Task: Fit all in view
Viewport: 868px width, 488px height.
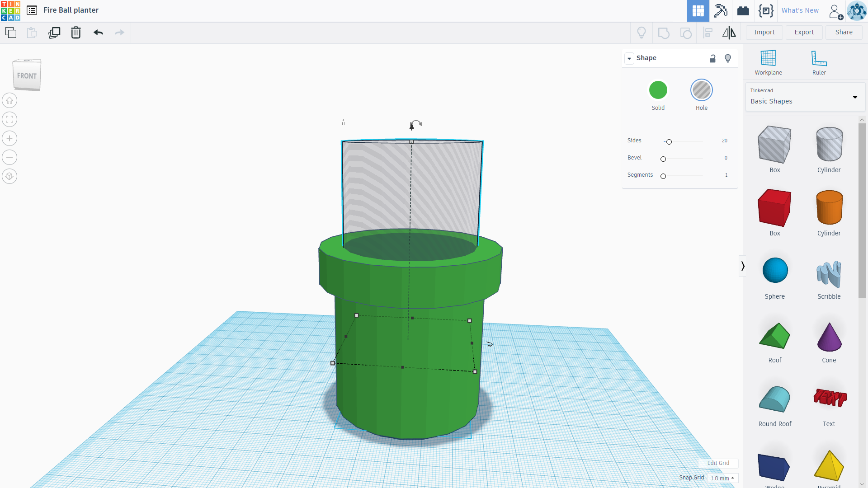Action: pyautogui.click(x=9, y=119)
